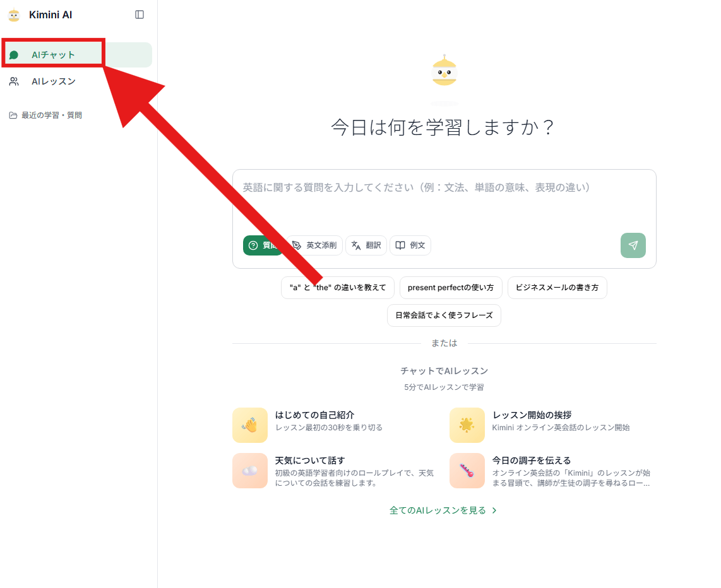The image size is (721, 588).
Task: Click the folder icon for 最近の学習・質問
Action: [x=13, y=115]
